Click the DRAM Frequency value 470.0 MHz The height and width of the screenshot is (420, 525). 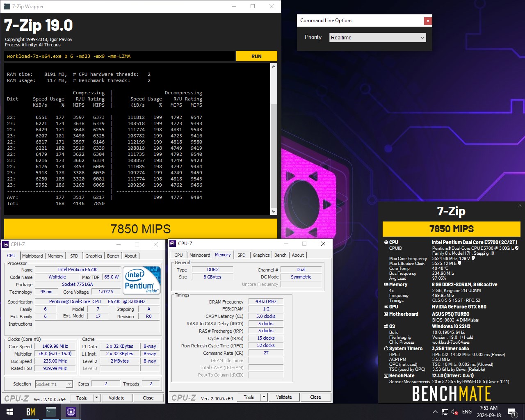click(266, 301)
